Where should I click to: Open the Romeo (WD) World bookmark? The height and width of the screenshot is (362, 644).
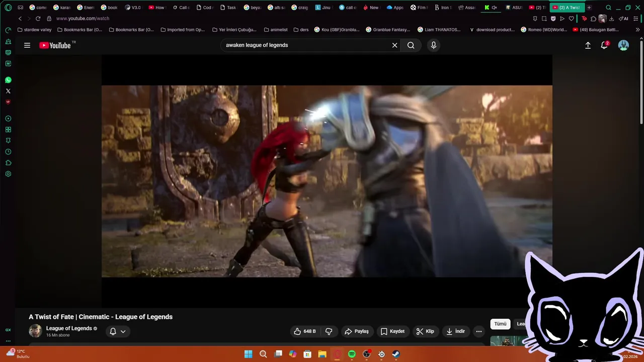(544, 30)
